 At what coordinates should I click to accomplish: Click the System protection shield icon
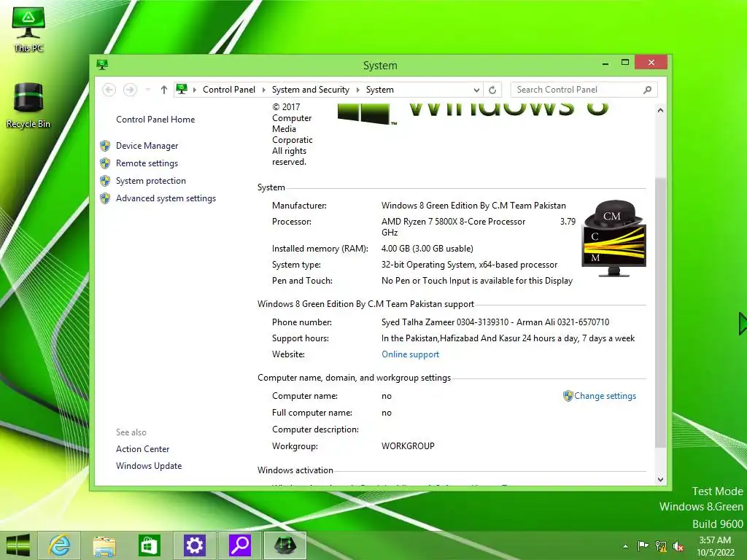click(105, 181)
